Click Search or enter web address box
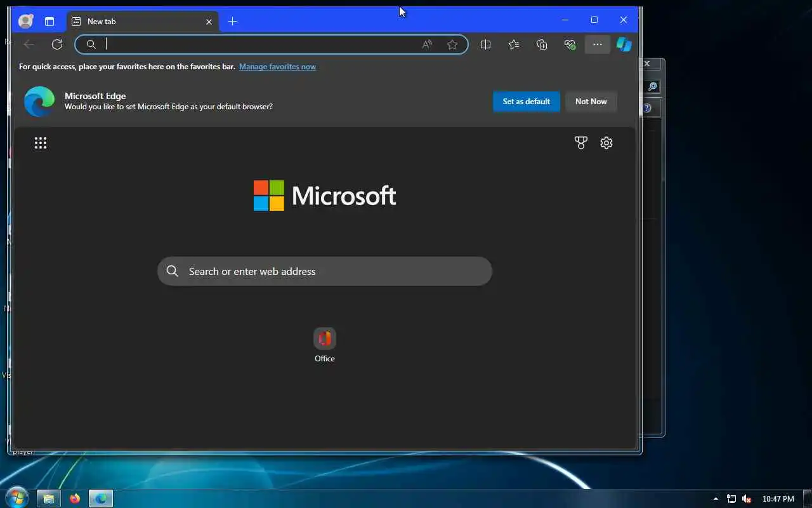Screen dimensions: 812x508 click(325, 271)
